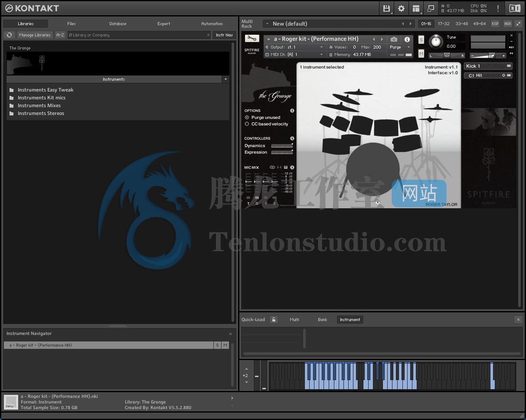
Task: Open instrument name dropdown arrow
Action: point(268,39)
